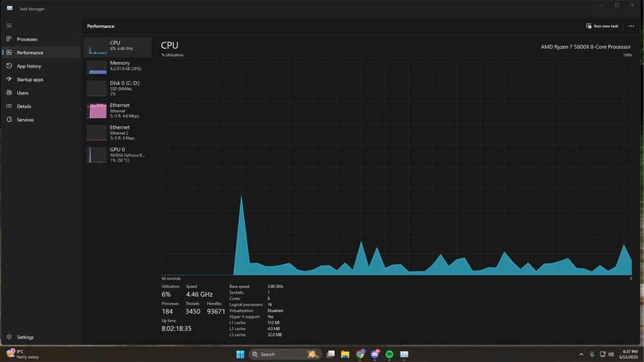The image size is (644, 362).
Task: Click the Details list icon
Action: (x=9, y=106)
